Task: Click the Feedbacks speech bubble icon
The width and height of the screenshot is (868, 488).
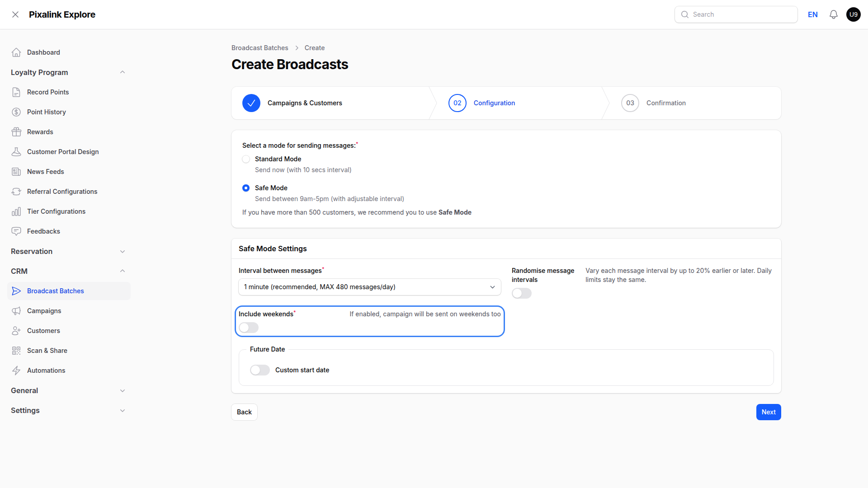Action: point(16,231)
